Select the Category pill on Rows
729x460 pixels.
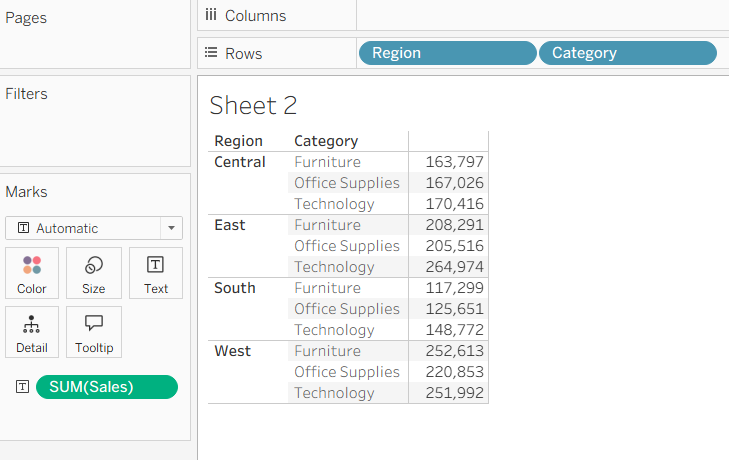[x=627, y=53]
